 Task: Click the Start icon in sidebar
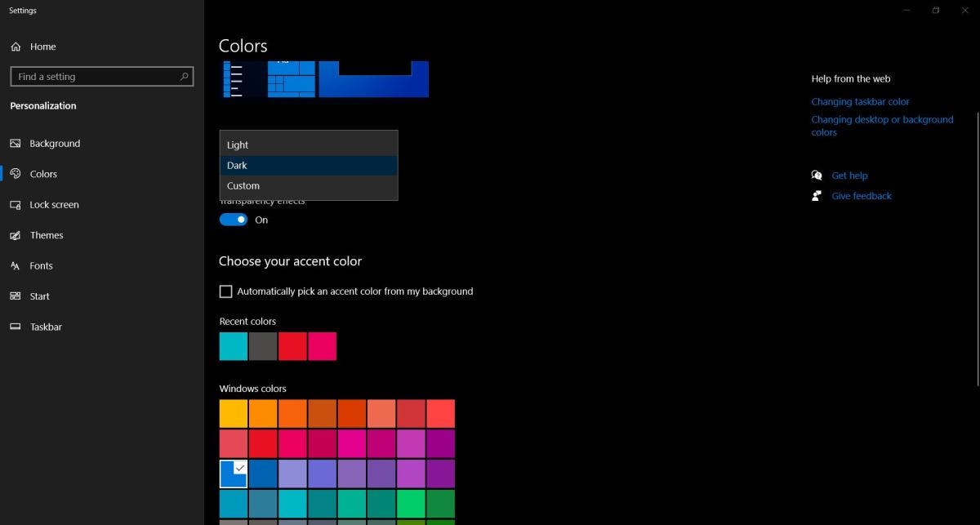[15, 296]
